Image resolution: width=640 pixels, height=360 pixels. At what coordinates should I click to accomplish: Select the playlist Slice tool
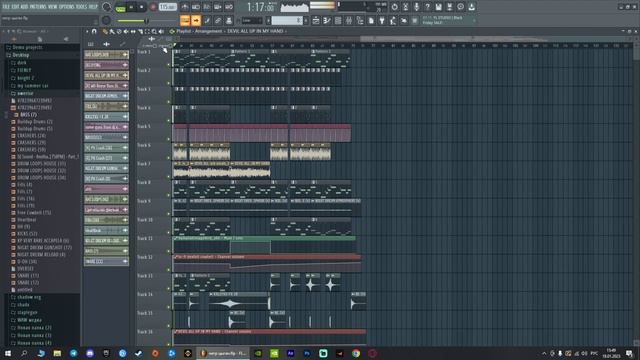point(140,31)
